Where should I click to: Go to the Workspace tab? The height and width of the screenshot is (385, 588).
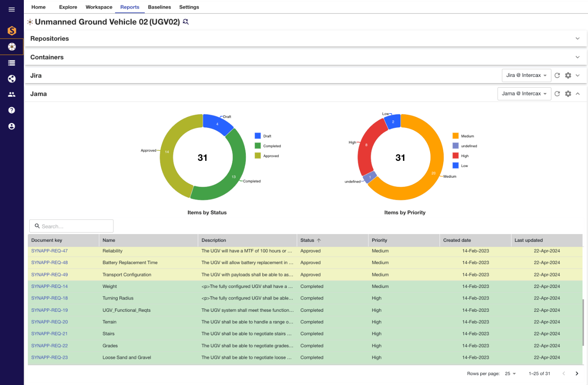click(99, 7)
